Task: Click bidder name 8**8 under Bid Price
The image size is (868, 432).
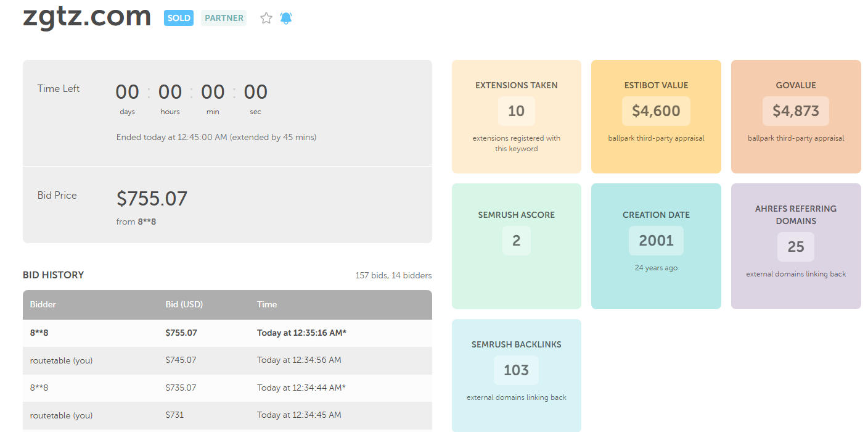Action: (x=147, y=222)
